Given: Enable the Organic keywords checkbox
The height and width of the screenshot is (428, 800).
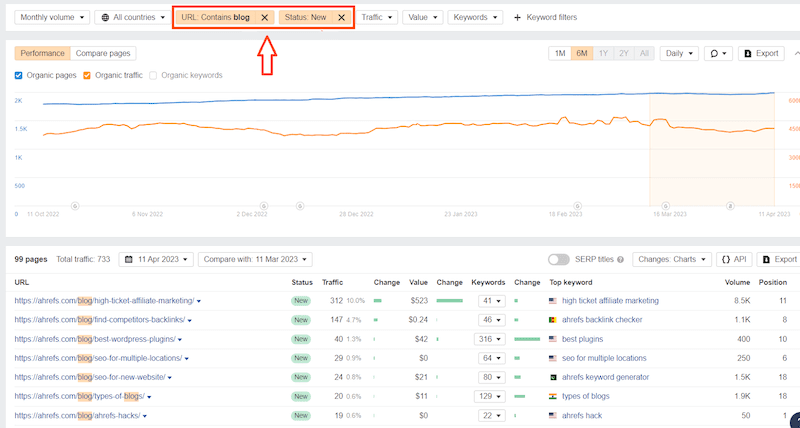Looking at the screenshot, I should point(153,75).
